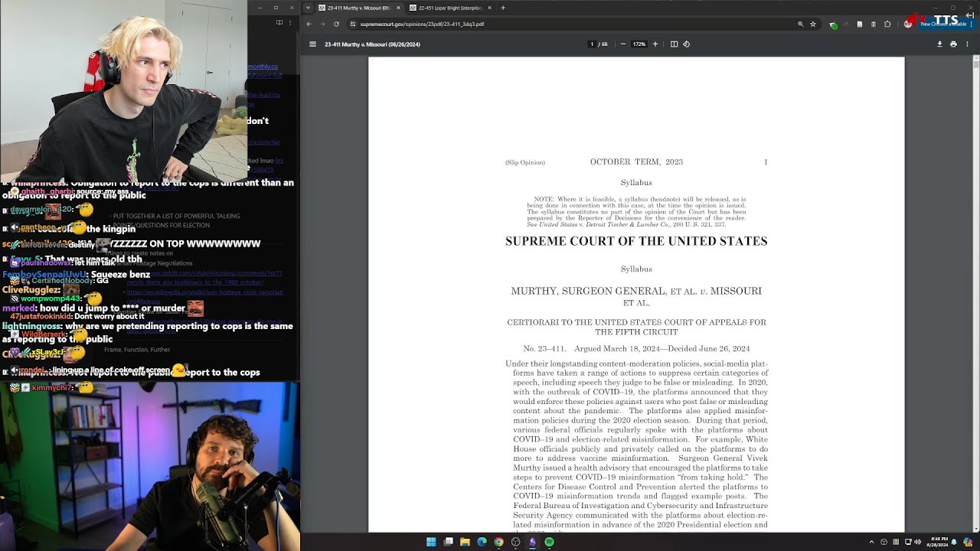
Task: Toggle the page zoom magnifier in address bar
Action: pyautogui.click(x=801, y=24)
